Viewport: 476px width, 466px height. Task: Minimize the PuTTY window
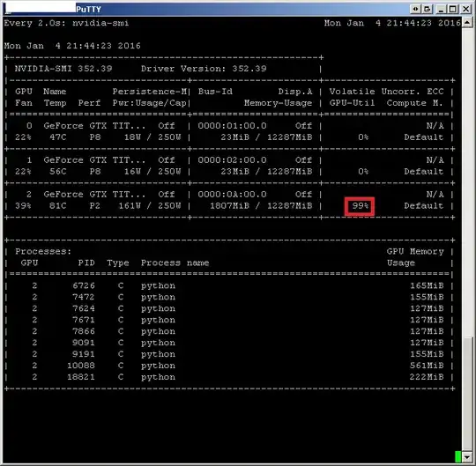click(x=441, y=9)
